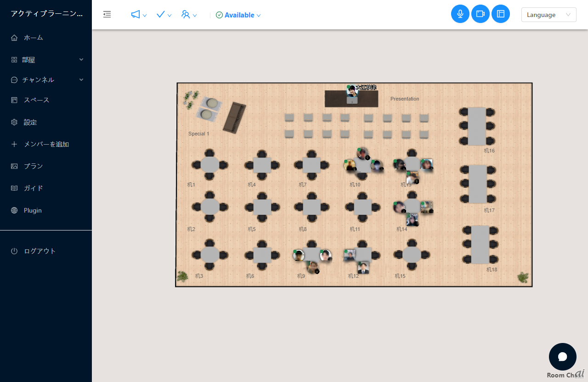Select the suited avatar below table 机12
Screen dimensions: 588x382
[363, 268]
